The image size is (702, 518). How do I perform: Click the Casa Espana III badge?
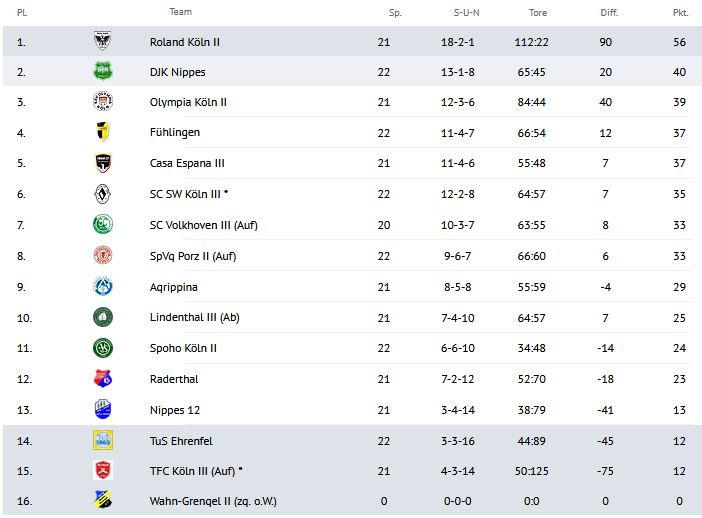(x=101, y=163)
